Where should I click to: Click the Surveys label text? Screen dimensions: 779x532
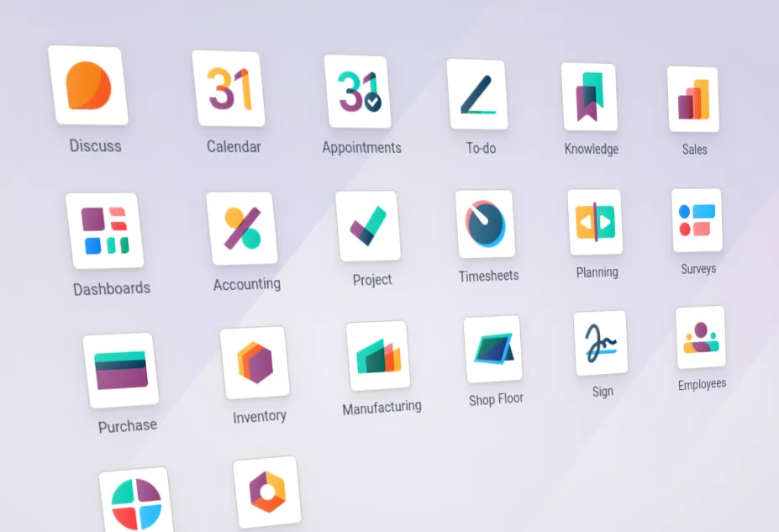click(x=698, y=269)
